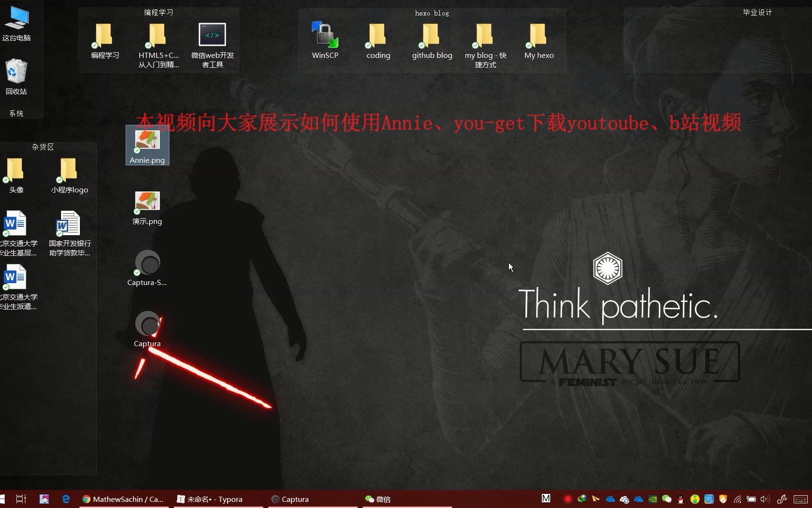Open Task View from the taskbar

pos(21,499)
